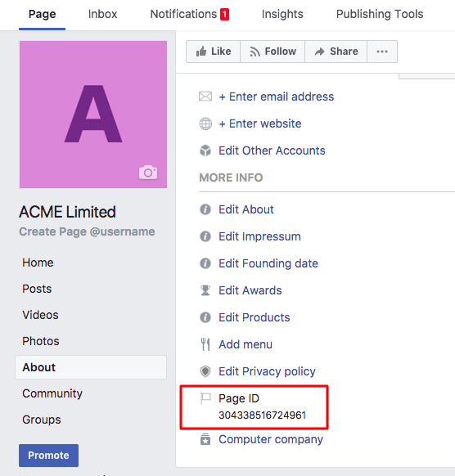The width and height of the screenshot is (455, 476).
Task: Click the Computer company category link
Action: point(271,439)
